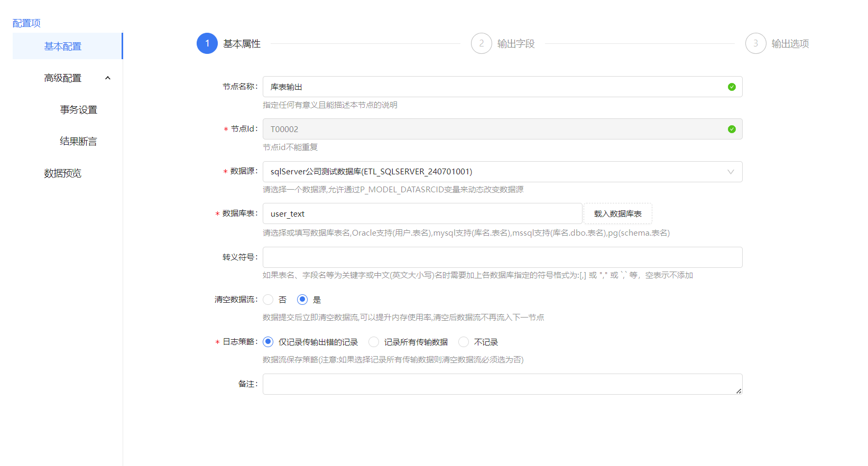Viewport: 868px width, 466px height.
Task: Focus the 节点名称 input field
Action: (503, 87)
